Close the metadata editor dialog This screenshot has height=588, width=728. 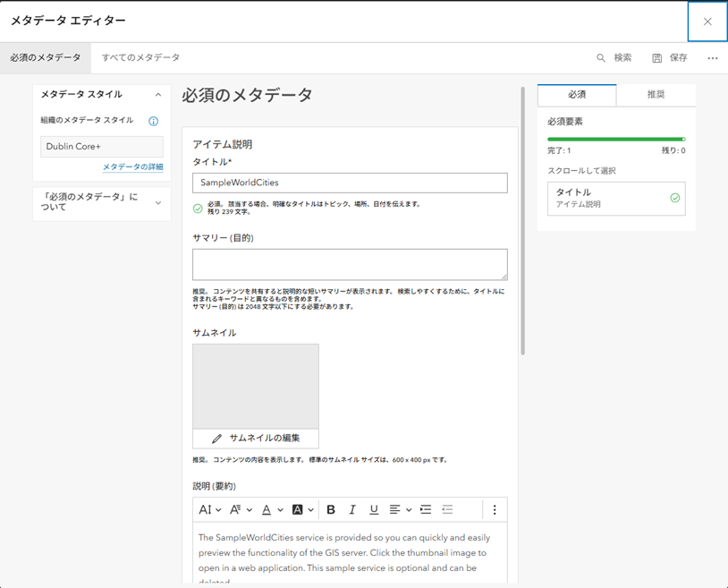pyautogui.click(x=707, y=21)
